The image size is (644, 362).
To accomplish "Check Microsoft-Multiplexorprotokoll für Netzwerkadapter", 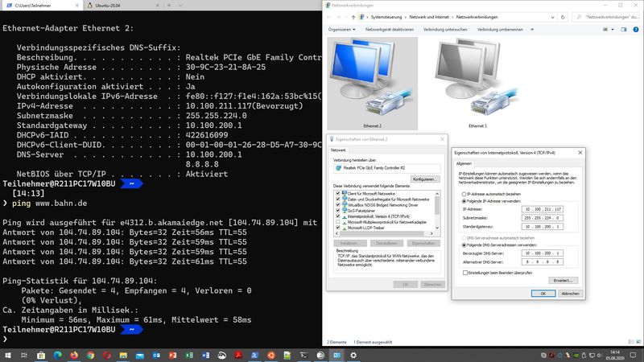I will point(338,222).
